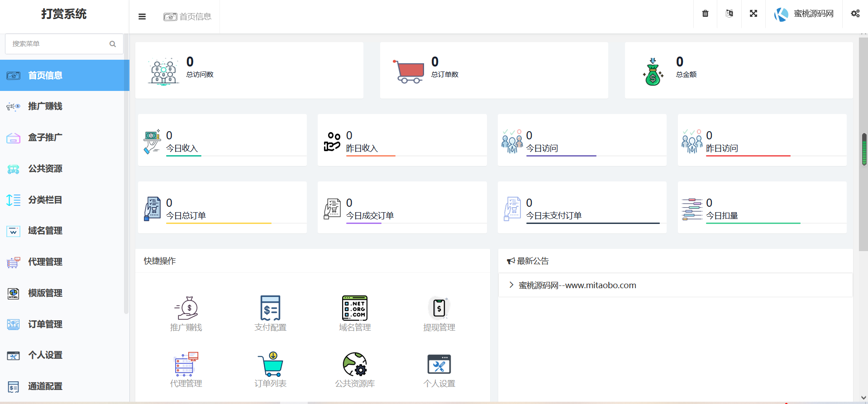This screenshot has height=404, width=868.
Task: Switch to the 首页信息 tab
Action: tap(187, 17)
